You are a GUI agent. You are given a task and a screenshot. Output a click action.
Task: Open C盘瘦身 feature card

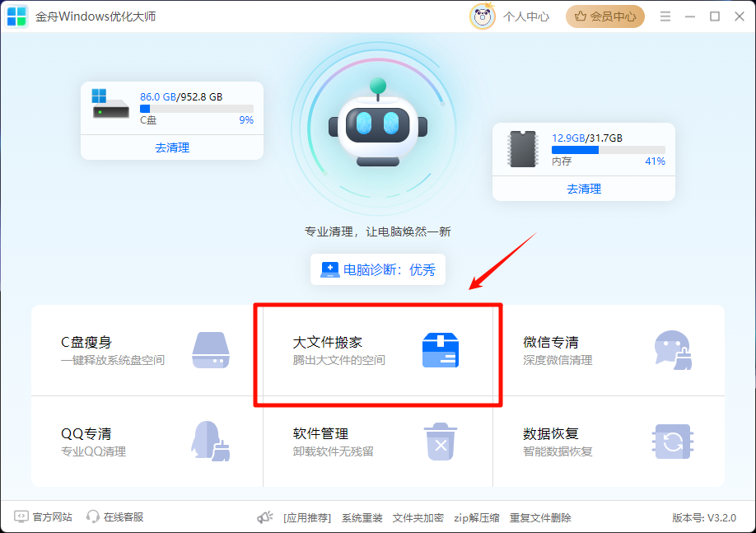pos(147,350)
